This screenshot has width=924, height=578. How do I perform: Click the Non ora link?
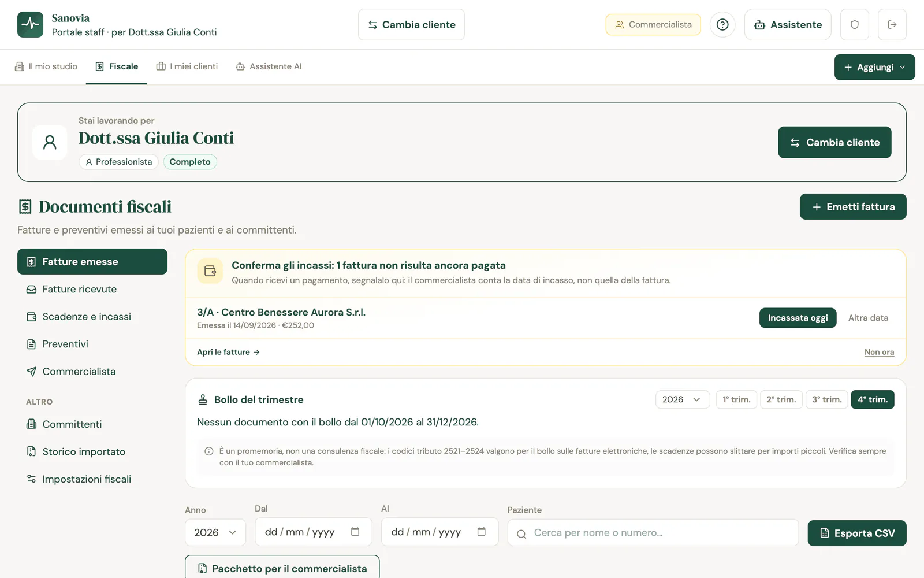coord(879,352)
